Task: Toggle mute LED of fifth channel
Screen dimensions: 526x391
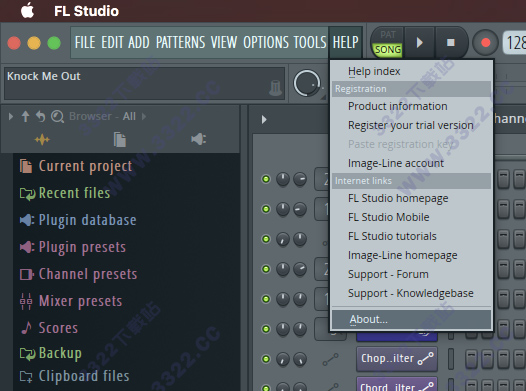Action: tap(266, 299)
